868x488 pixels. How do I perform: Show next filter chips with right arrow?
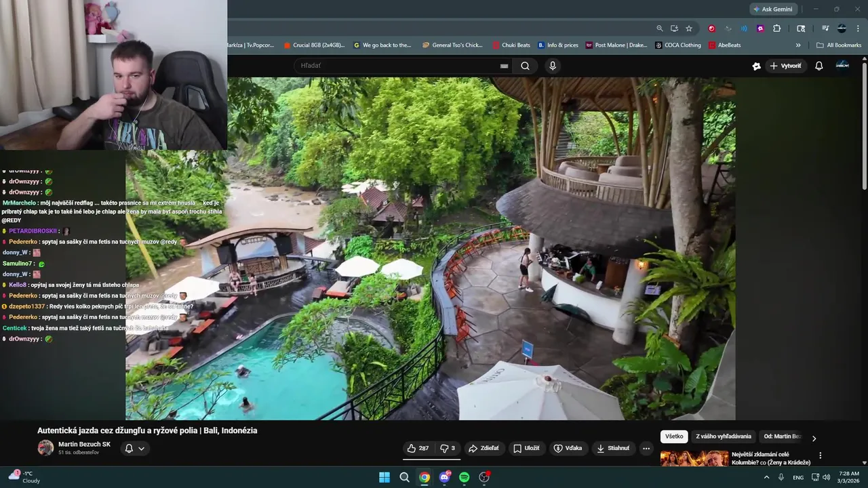[814, 438]
